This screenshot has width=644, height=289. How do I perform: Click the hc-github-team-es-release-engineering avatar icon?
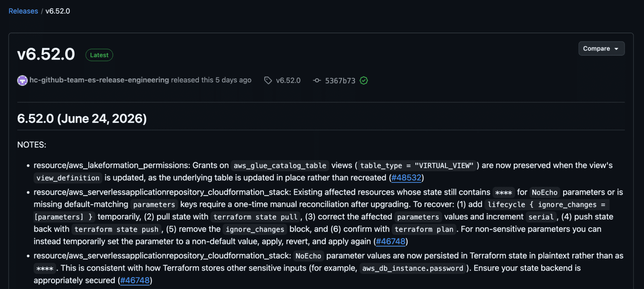point(22,80)
